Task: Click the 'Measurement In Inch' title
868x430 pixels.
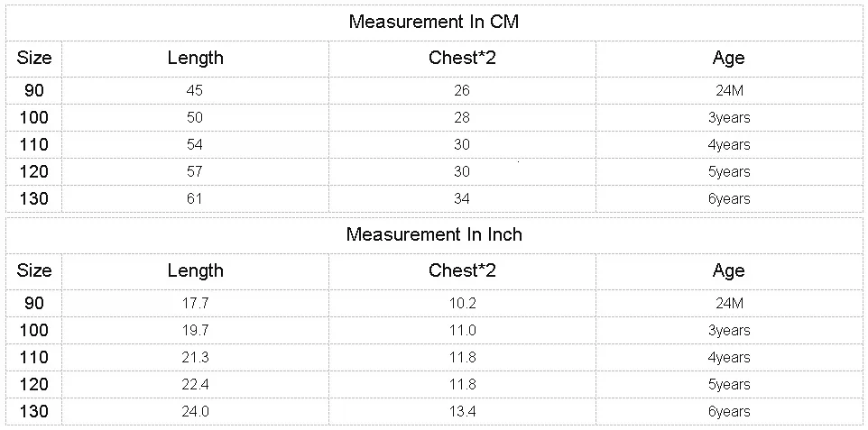Action: tap(434, 234)
